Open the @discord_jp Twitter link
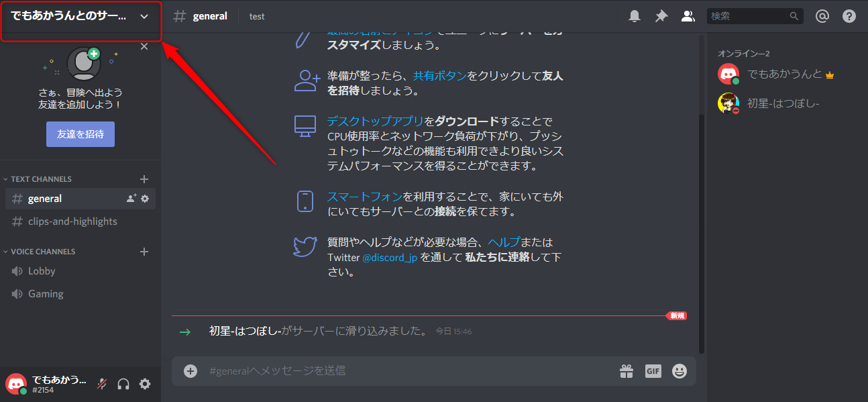 390,258
